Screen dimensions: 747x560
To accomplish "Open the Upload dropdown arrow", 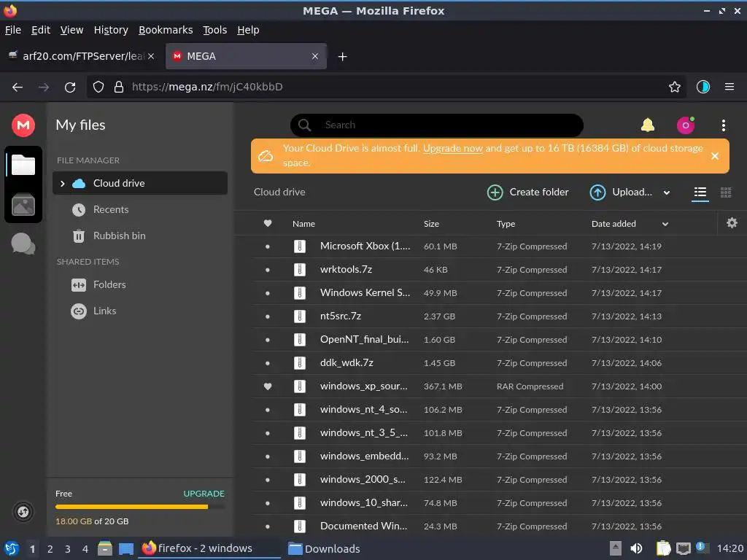I will 667,192.
